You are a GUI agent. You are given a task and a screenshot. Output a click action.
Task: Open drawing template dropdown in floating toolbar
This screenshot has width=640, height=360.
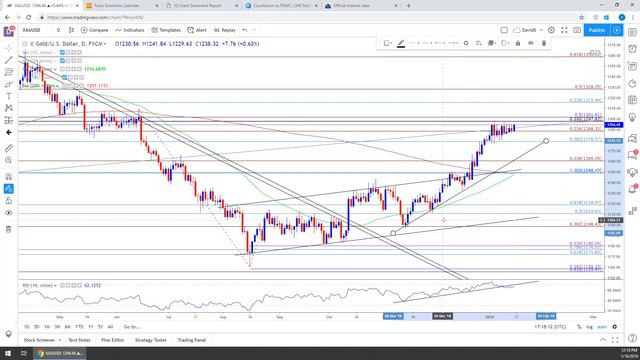click(x=387, y=43)
